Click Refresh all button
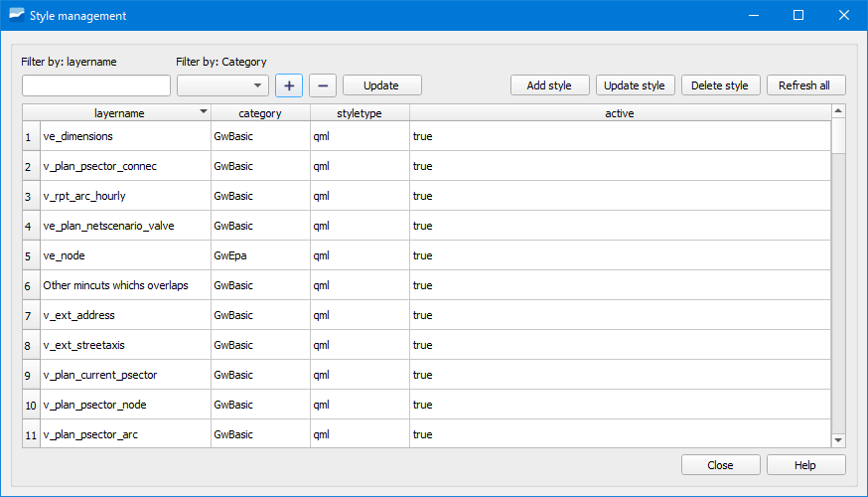Viewport: 868px width, 497px height. 804,85
